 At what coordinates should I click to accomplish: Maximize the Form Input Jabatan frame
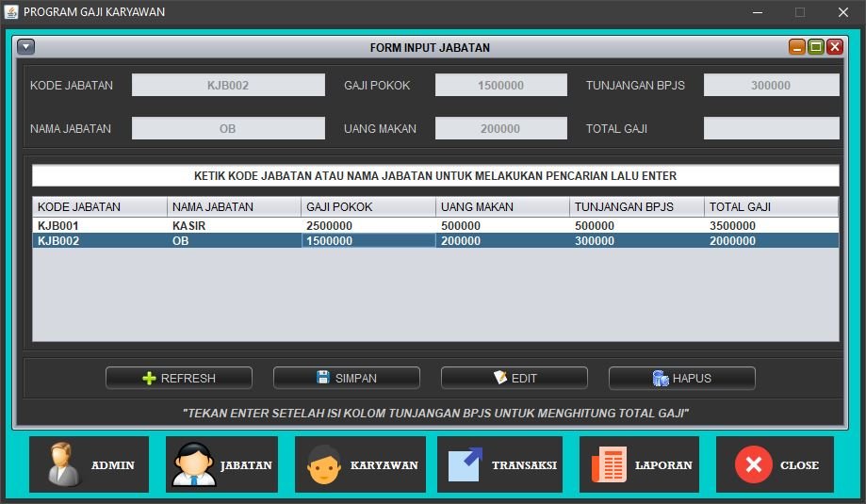pyautogui.click(x=816, y=47)
